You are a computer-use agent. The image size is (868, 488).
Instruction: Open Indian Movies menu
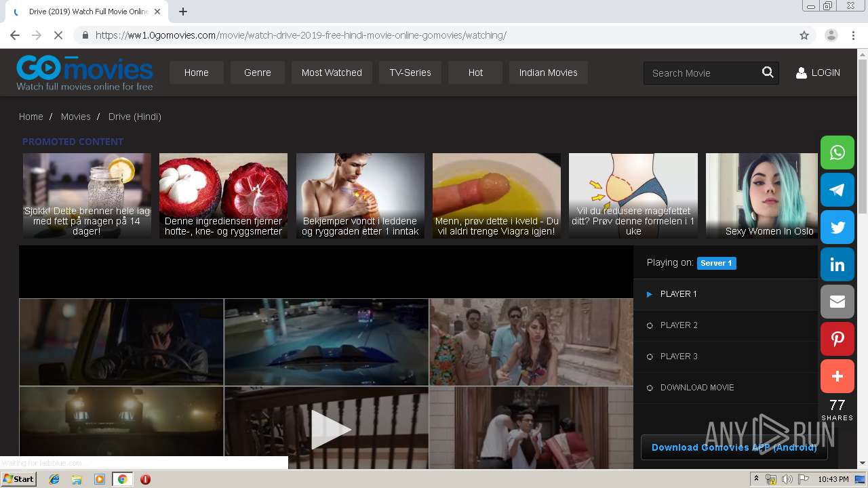coord(549,73)
